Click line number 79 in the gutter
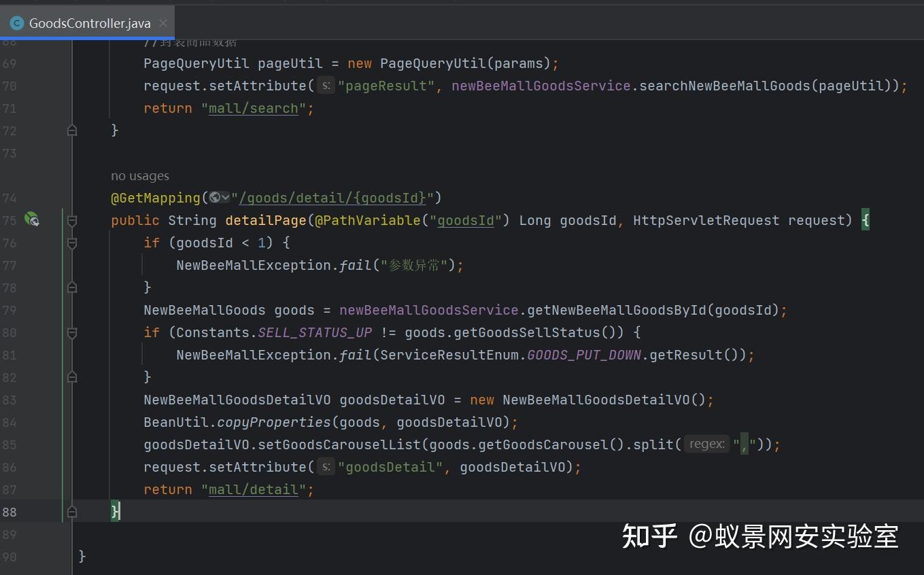This screenshot has width=924, height=575. (10, 310)
